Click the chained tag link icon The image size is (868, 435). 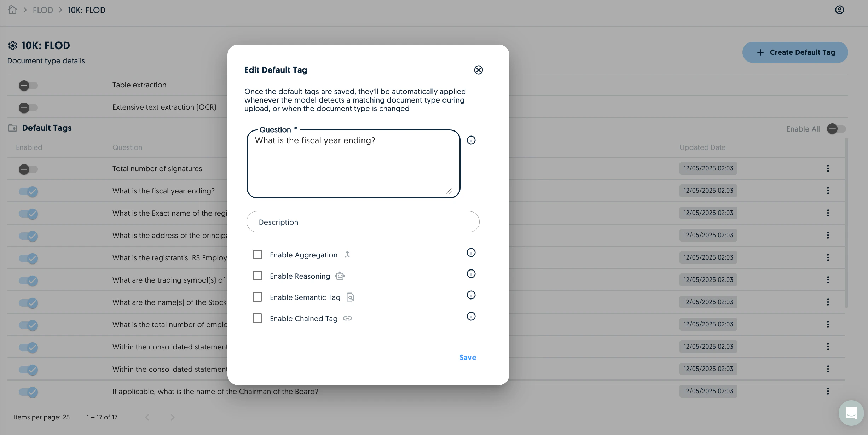(347, 318)
